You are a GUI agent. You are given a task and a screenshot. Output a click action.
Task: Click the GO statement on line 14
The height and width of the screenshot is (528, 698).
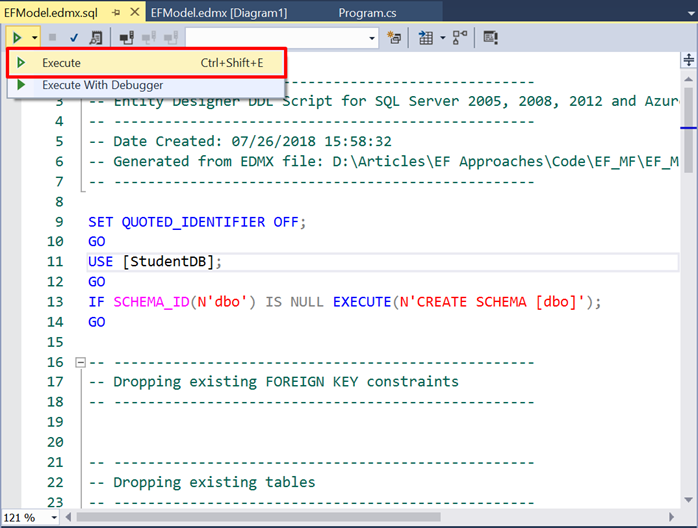[97, 322]
